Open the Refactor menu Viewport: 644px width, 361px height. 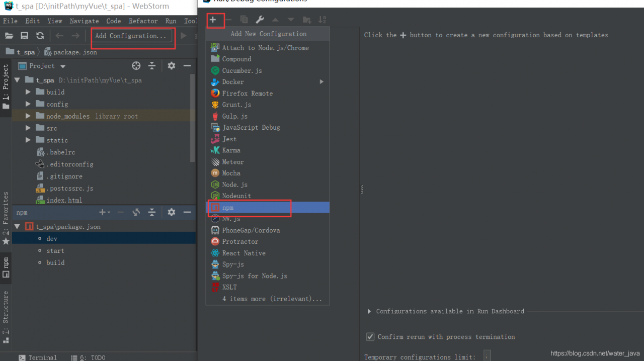(143, 21)
